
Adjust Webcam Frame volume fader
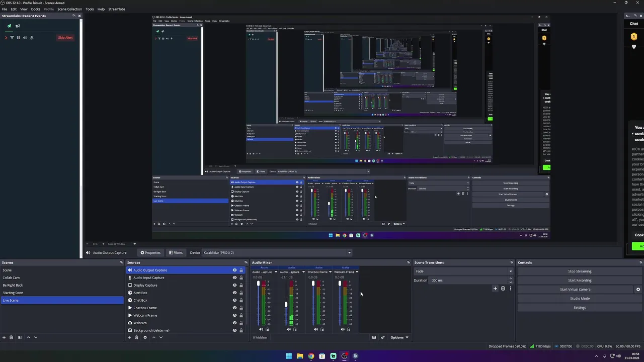click(340, 284)
